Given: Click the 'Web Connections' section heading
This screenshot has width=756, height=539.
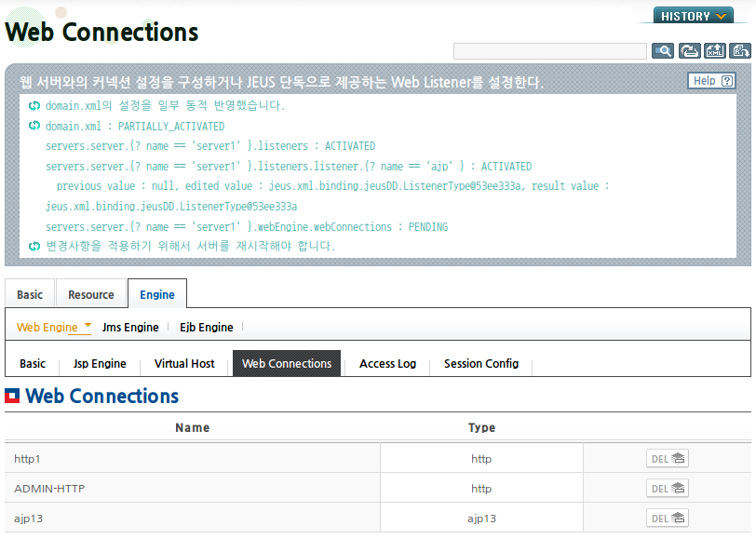Looking at the screenshot, I should pos(101,396).
